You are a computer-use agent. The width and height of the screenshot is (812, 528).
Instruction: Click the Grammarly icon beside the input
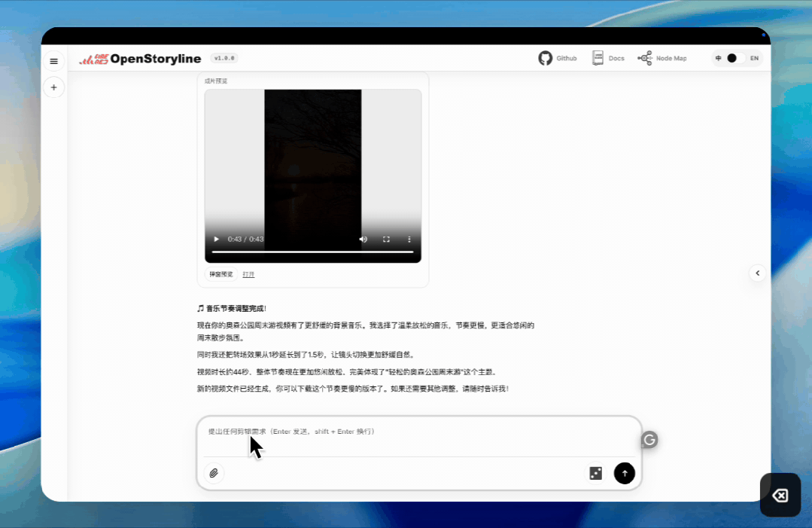pos(649,440)
